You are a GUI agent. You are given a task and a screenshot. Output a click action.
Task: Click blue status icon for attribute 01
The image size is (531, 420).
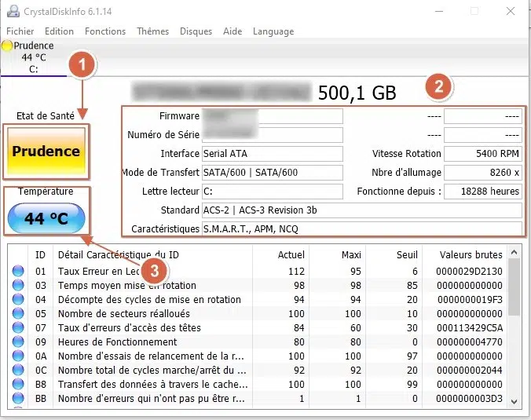tap(18, 272)
